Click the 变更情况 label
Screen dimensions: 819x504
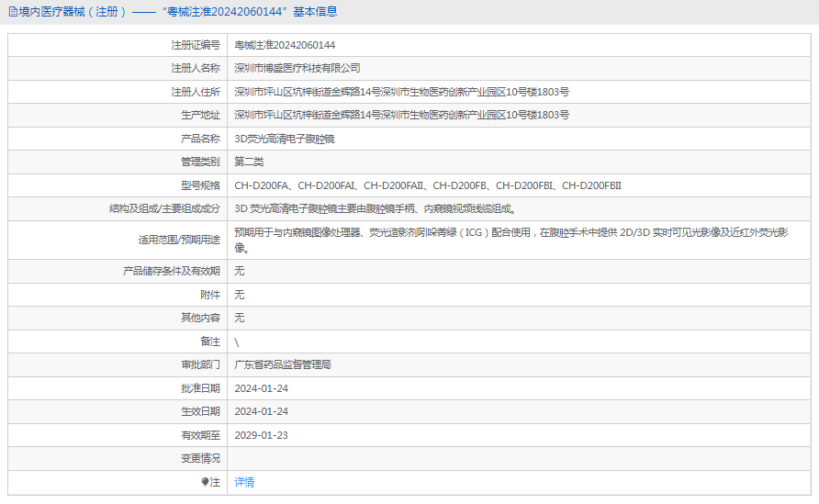click(200, 459)
